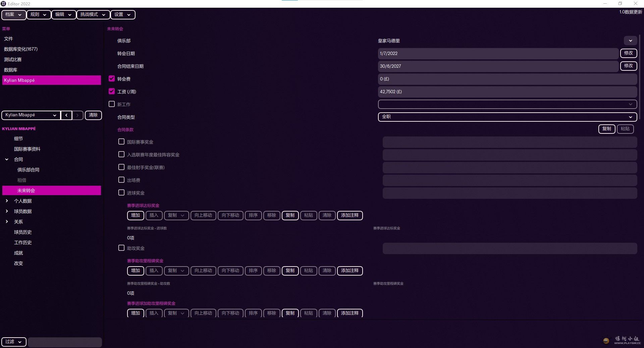Toggle the 出场费 checkbox
The height and width of the screenshot is (348, 644).
[x=121, y=180]
